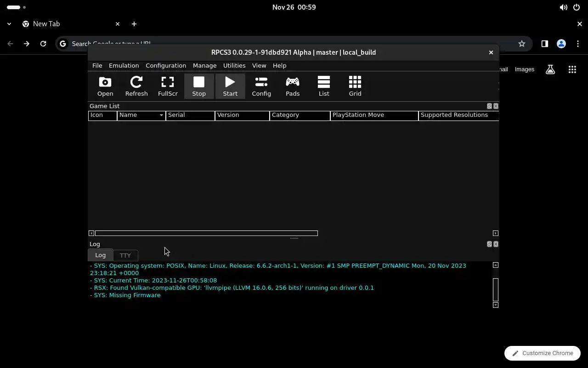Open the Emulation menu
Viewport: 588px width, 368px height.
coord(124,66)
